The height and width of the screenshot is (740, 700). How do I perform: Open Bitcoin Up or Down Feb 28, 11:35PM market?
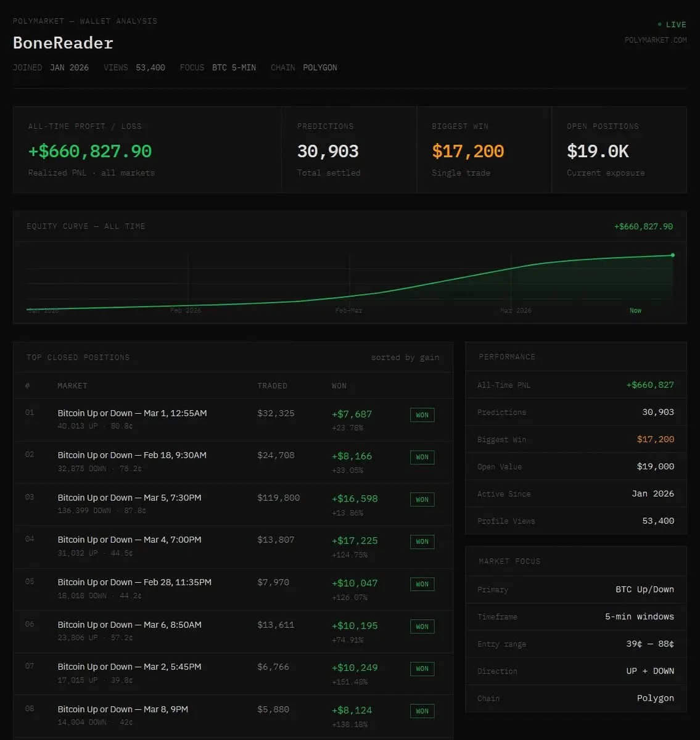click(134, 582)
